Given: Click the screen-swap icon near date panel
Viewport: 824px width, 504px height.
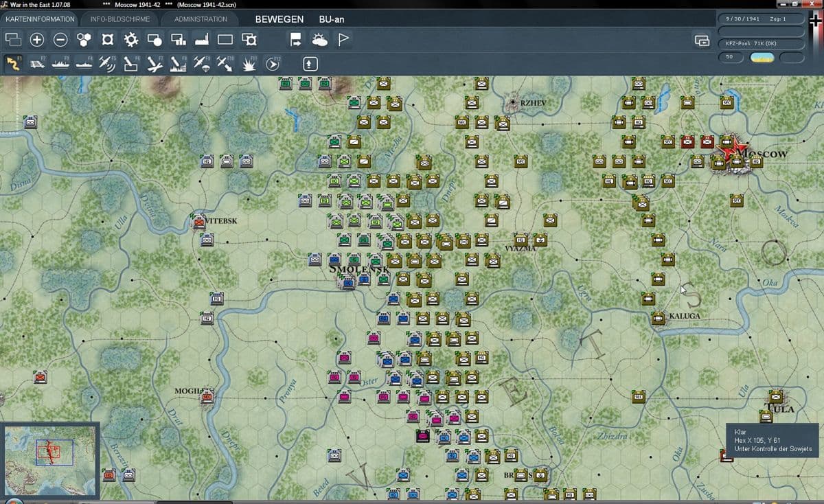Looking at the screenshot, I should tap(702, 41).
